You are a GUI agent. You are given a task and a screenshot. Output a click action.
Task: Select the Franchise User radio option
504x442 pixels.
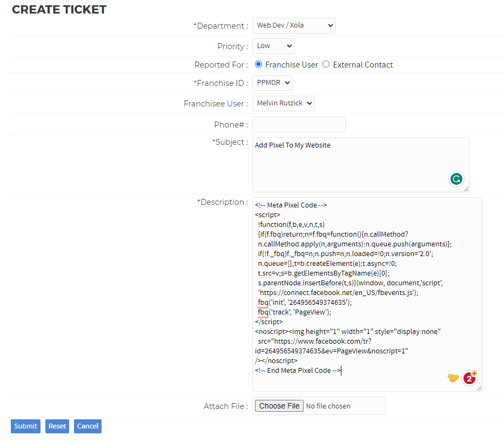(x=259, y=64)
